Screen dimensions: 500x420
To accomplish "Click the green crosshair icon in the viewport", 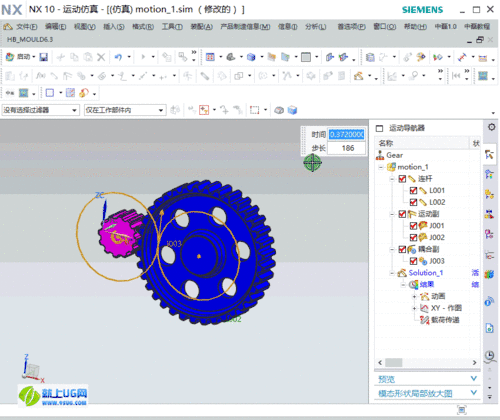I will tap(312, 163).
